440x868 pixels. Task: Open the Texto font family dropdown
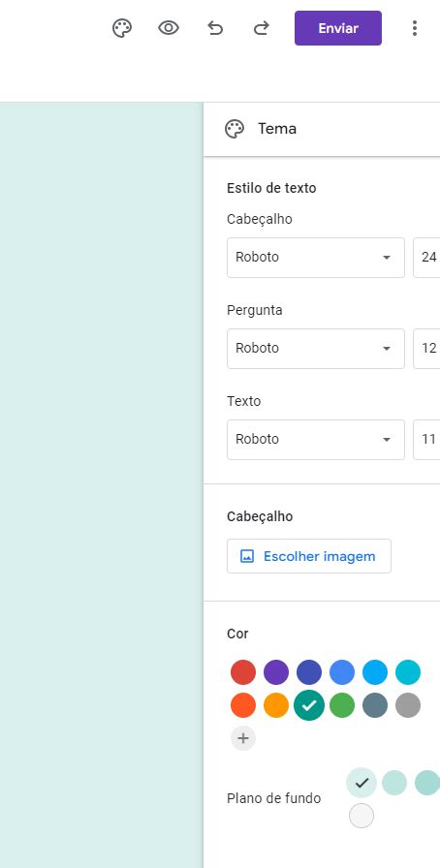pos(316,440)
